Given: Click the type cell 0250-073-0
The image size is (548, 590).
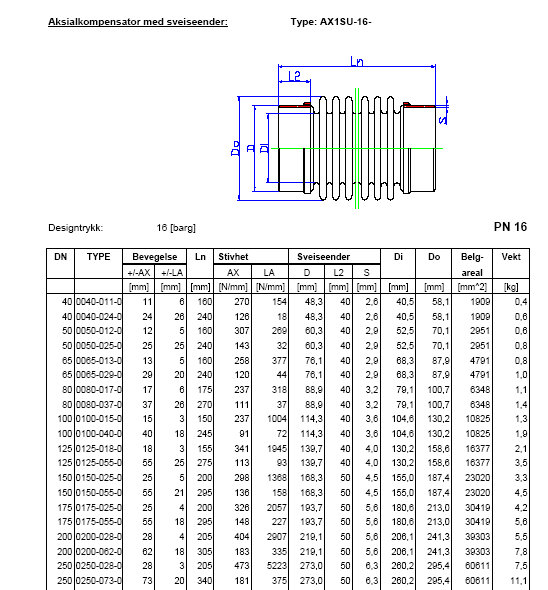Looking at the screenshot, I should click(x=99, y=581).
